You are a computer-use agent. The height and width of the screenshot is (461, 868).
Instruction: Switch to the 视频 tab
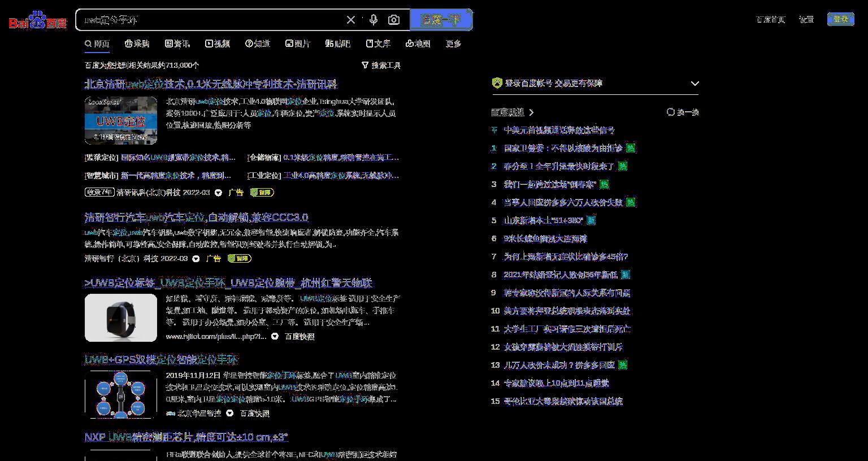(218, 44)
